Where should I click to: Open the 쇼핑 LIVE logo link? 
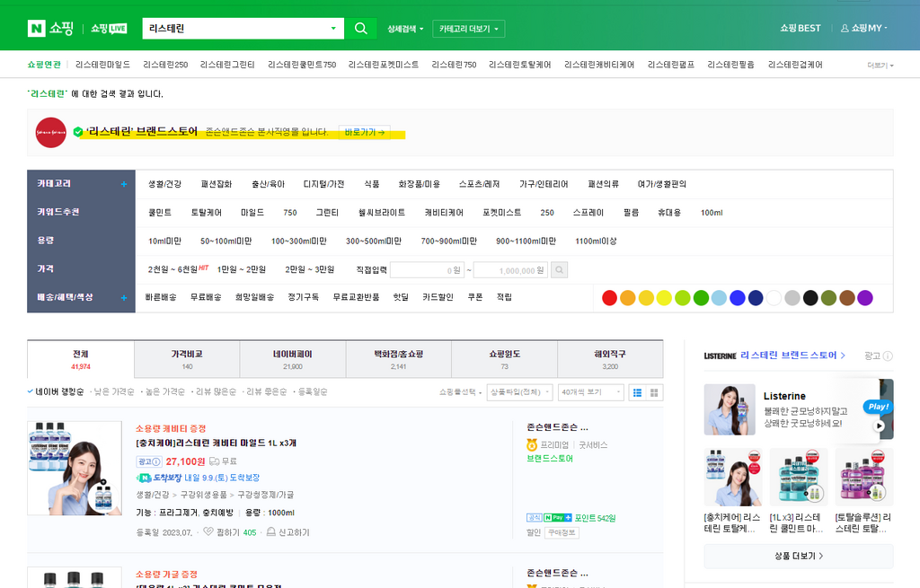coord(109,28)
